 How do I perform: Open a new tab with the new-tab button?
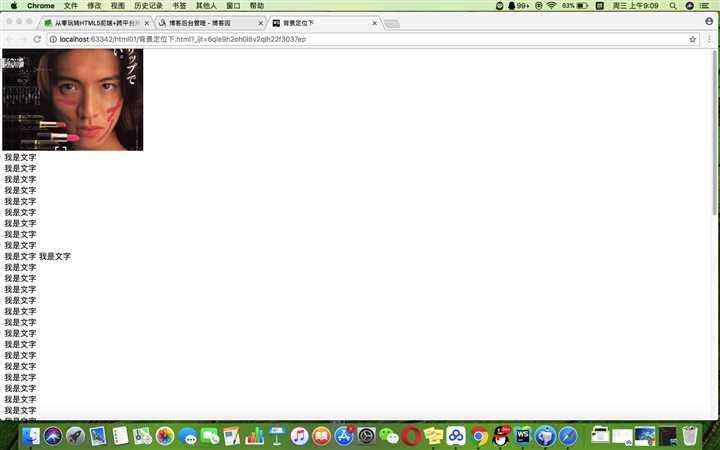pyautogui.click(x=392, y=23)
